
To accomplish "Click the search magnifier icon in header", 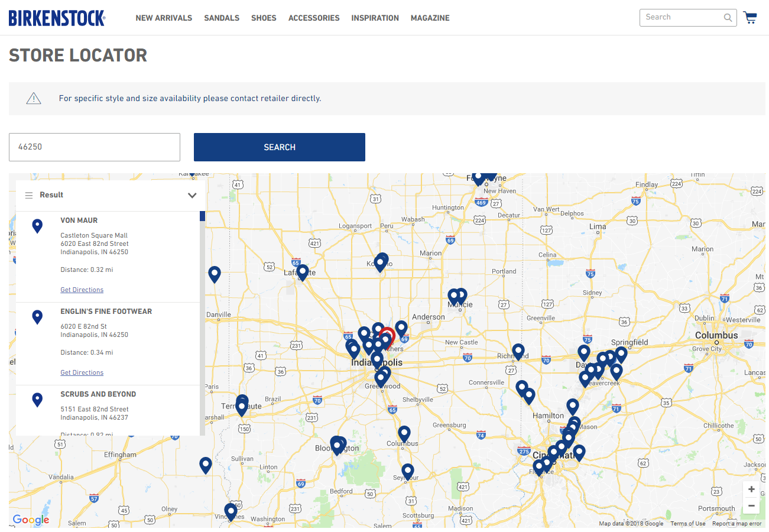I will click(x=728, y=18).
